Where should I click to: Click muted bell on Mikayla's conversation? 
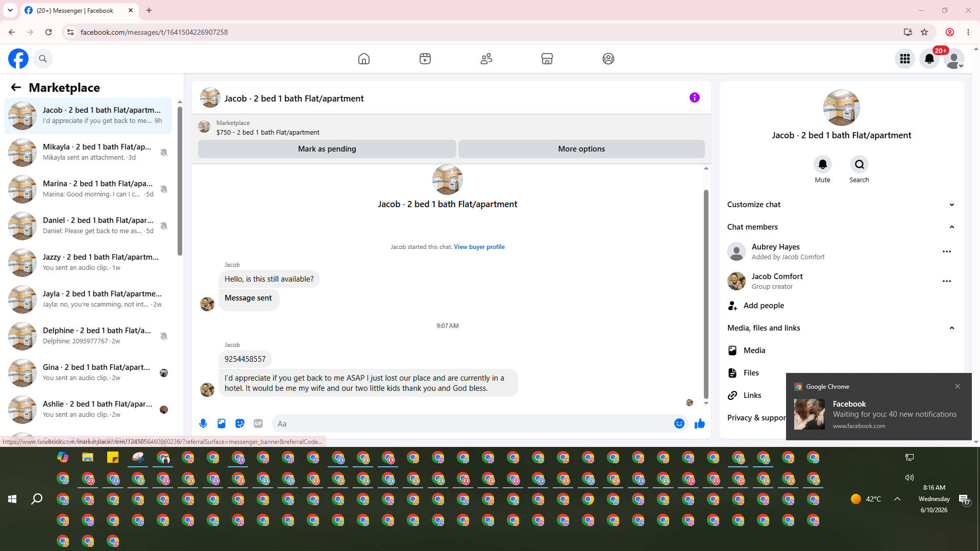click(x=164, y=153)
